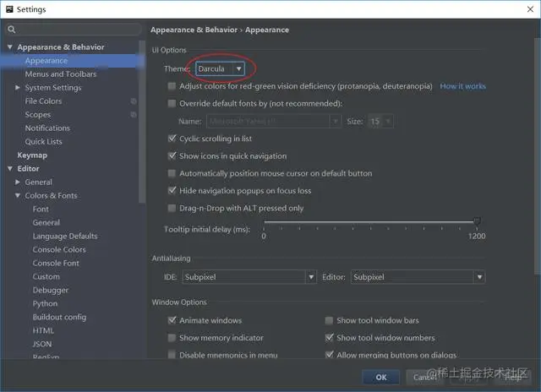
Task: Click the project-level icon beside Scopes
Action: click(134, 114)
